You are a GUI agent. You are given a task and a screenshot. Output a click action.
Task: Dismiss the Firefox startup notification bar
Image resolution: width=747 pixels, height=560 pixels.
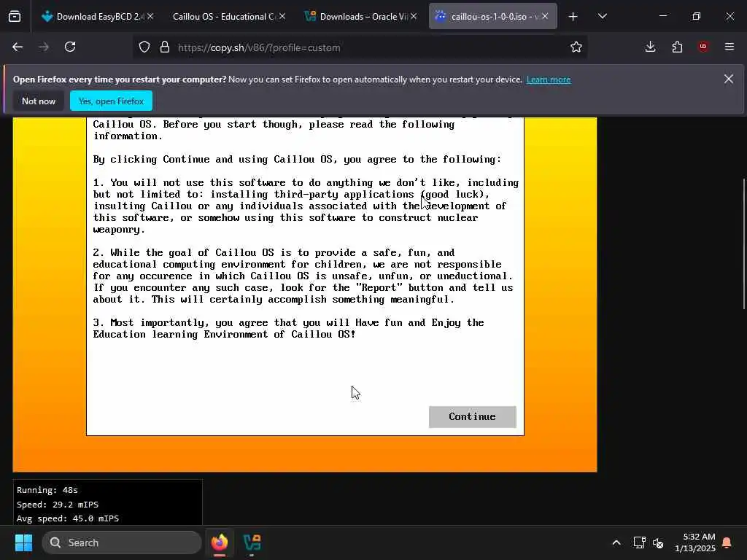coord(729,79)
